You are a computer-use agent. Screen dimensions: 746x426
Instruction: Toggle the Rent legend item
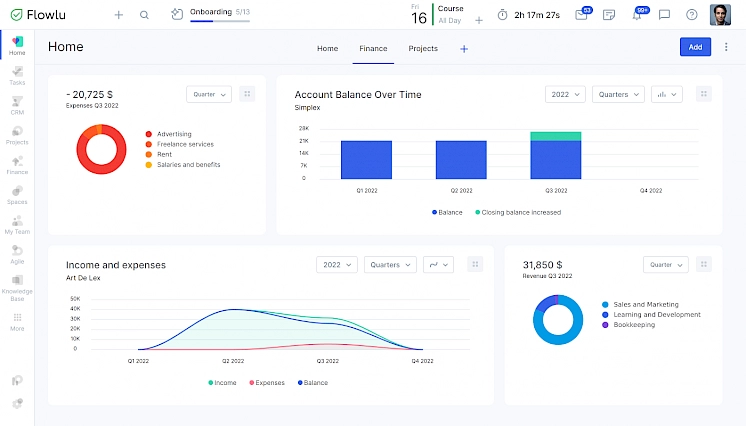tap(159, 154)
